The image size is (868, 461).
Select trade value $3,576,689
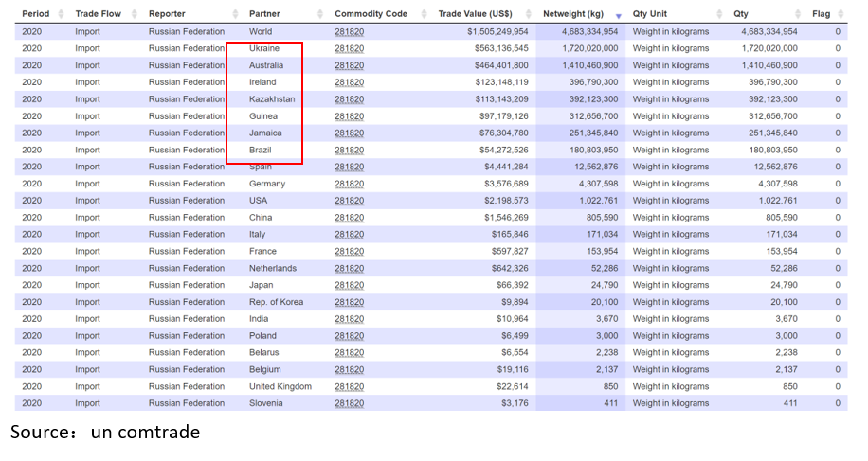[x=506, y=184]
